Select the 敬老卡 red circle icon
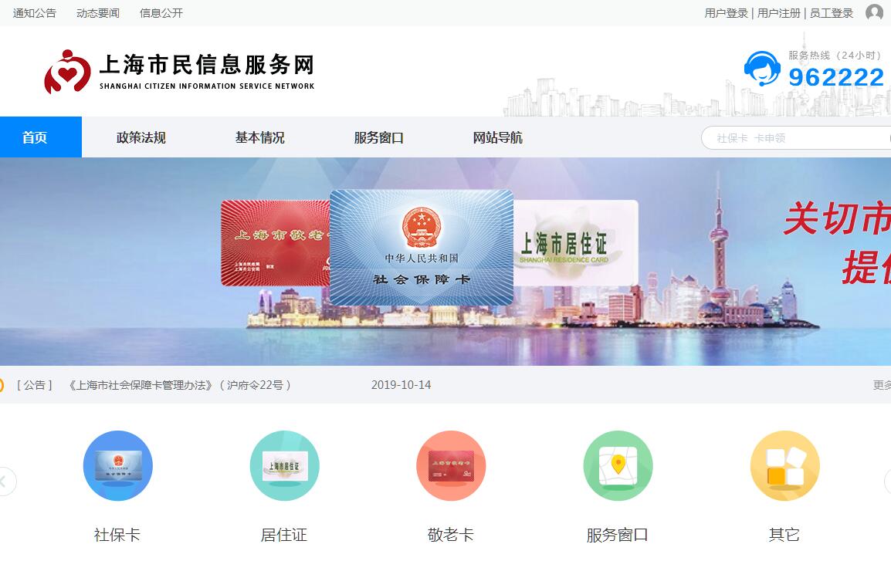Viewport: 891px width, 588px height. click(451, 465)
